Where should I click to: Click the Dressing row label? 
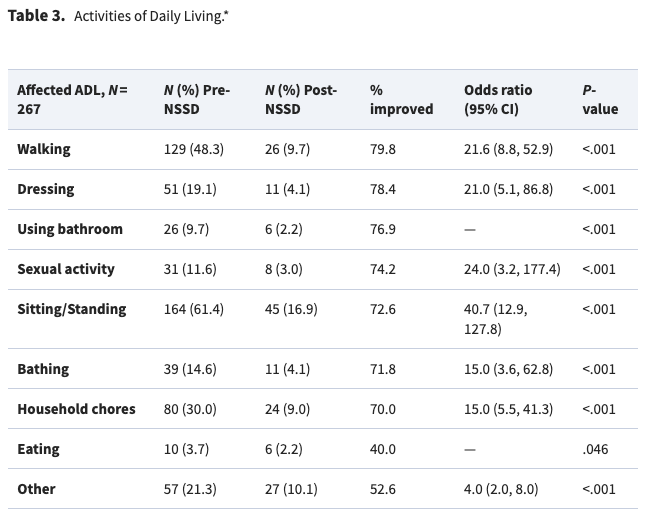click(x=46, y=189)
